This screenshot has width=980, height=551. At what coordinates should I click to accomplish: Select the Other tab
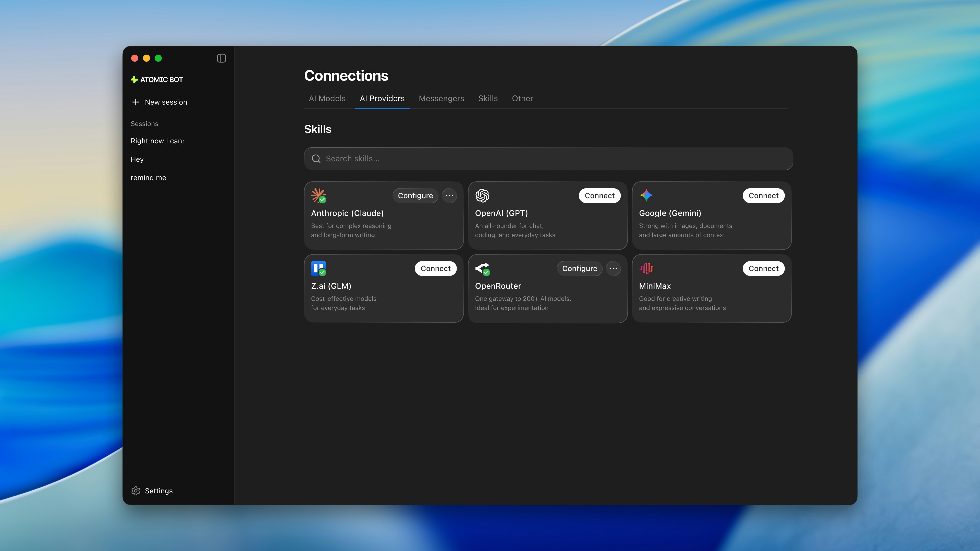click(x=522, y=98)
